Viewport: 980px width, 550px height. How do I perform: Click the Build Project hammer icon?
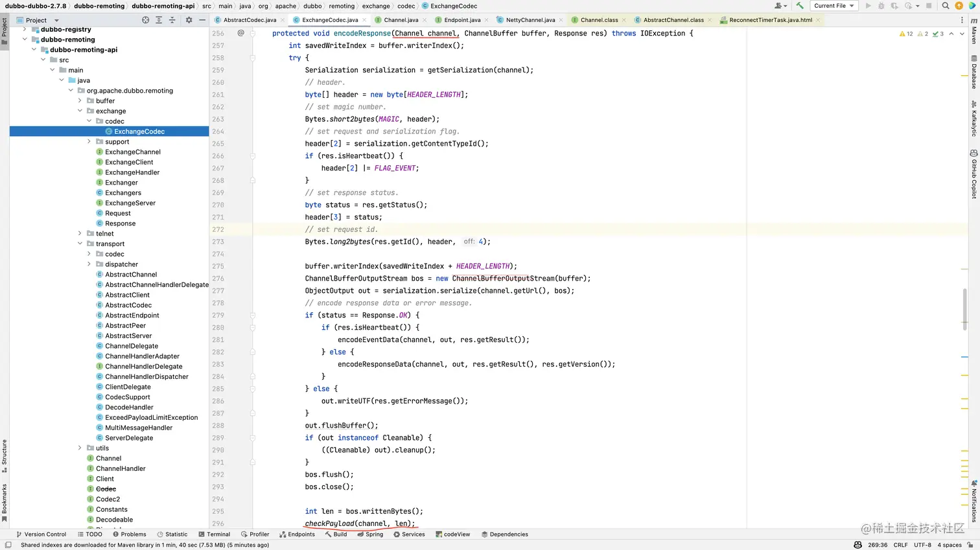[x=800, y=6]
